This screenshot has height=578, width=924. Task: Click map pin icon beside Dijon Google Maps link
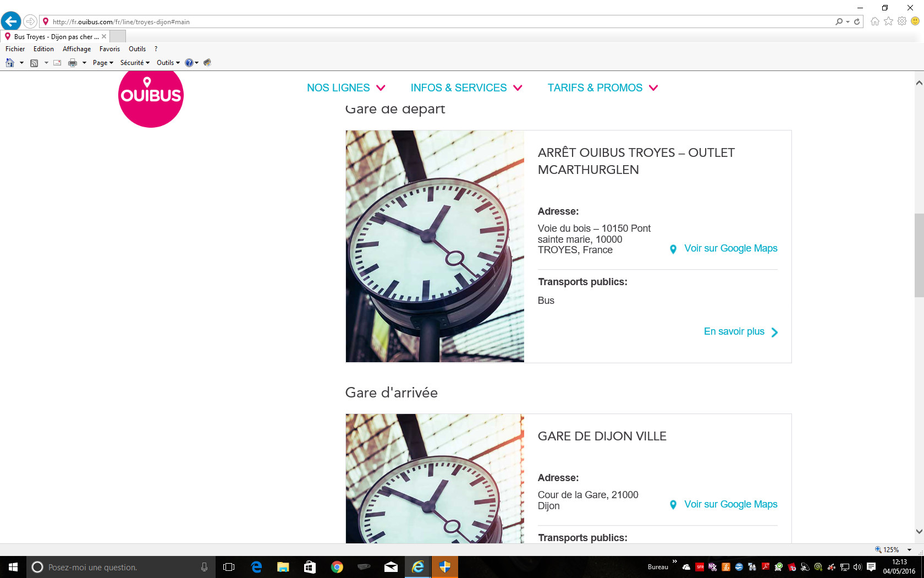click(x=673, y=505)
